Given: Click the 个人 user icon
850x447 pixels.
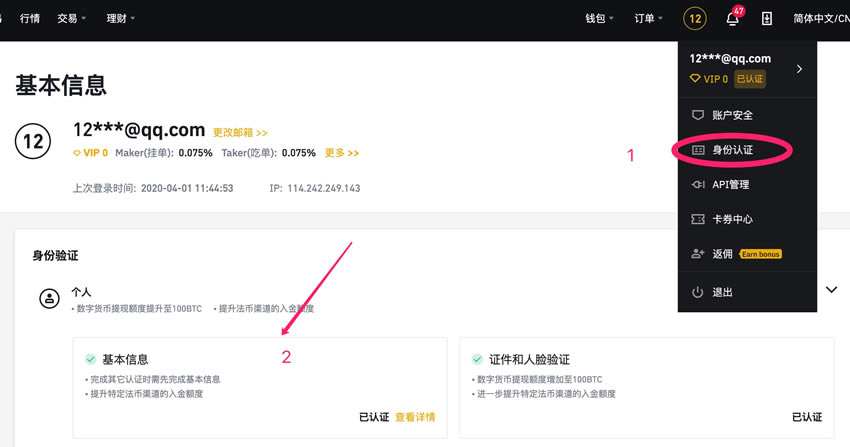Looking at the screenshot, I should [47, 298].
